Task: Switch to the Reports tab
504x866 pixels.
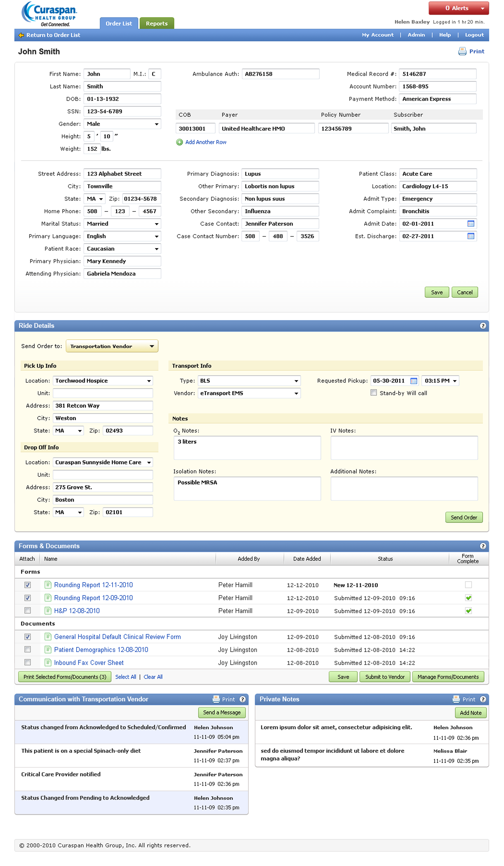Action: tap(157, 23)
